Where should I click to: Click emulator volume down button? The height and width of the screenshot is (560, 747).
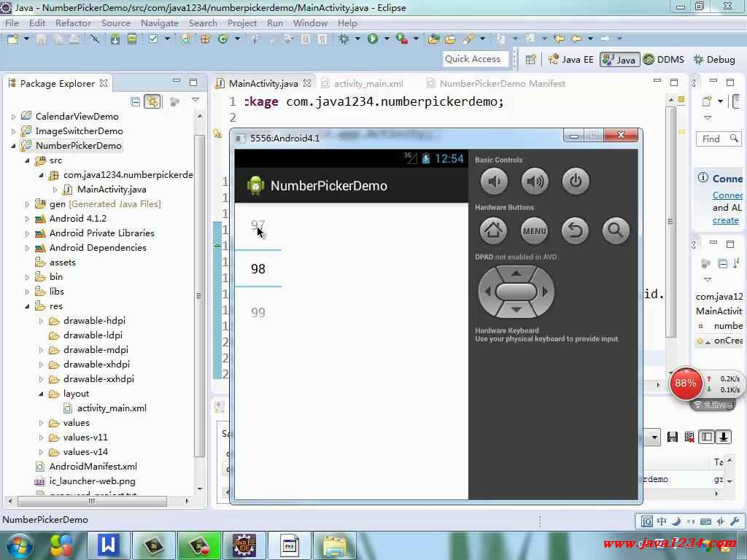[x=494, y=181]
